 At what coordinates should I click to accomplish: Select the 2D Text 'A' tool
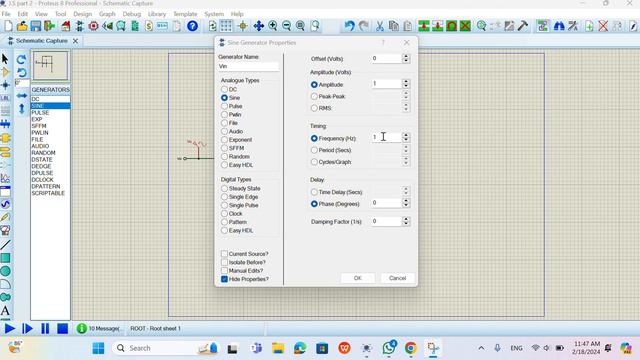[5, 311]
